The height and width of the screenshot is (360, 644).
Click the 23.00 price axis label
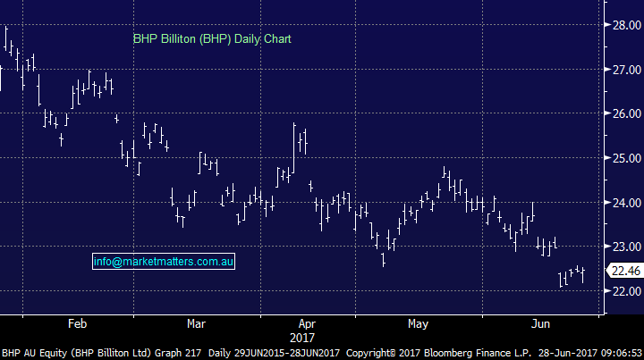627,247
